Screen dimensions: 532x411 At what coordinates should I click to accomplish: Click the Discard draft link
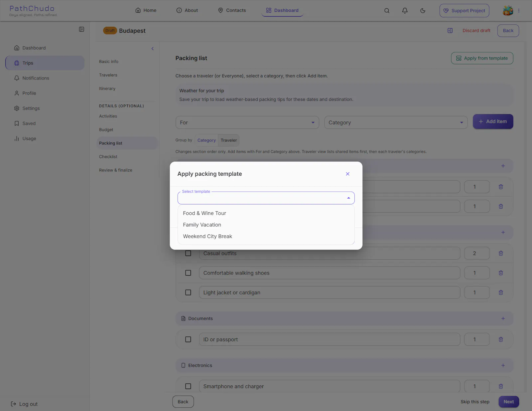tap(476, 31)
